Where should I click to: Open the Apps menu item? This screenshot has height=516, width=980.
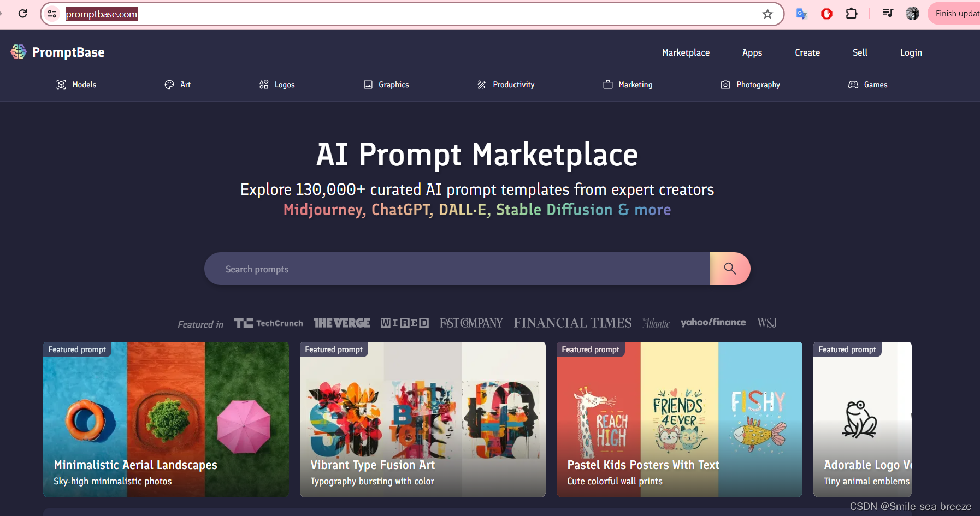752,52
